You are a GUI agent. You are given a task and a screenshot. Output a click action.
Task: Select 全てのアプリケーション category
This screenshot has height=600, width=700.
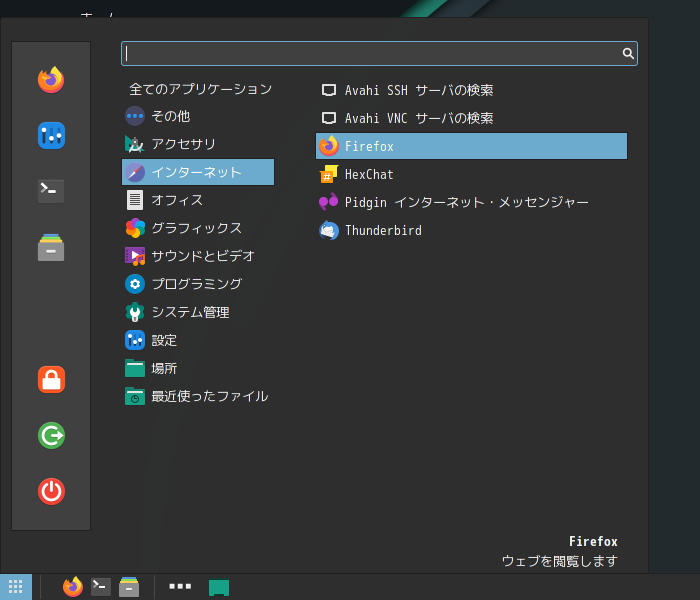pyautogui.click(x=200, y=89)
